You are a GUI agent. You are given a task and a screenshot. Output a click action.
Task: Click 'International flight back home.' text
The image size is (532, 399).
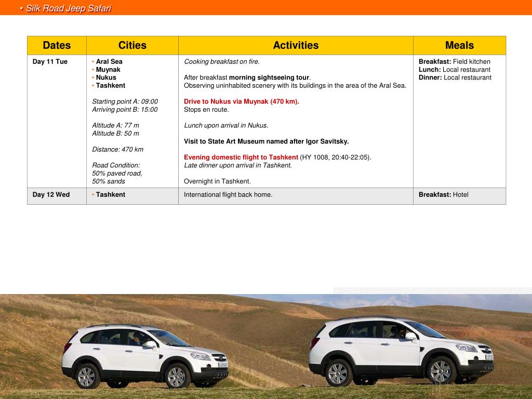pyautogui.click(x=228, y=194)
